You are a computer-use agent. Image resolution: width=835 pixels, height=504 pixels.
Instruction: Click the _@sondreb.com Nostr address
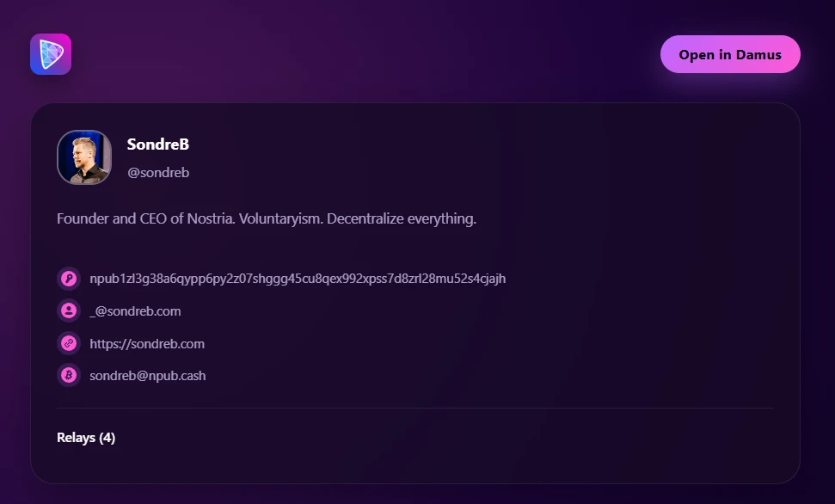[135, 311]
